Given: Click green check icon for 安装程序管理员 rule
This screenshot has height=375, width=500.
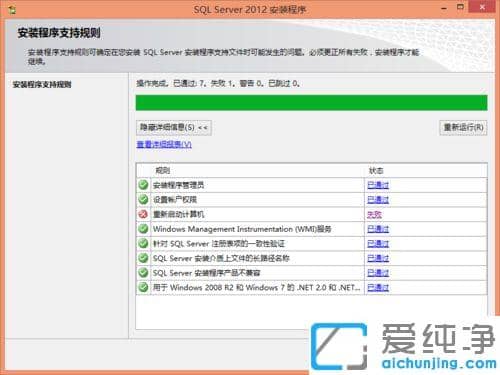Looking at the screenshot, I should point(143,185).
